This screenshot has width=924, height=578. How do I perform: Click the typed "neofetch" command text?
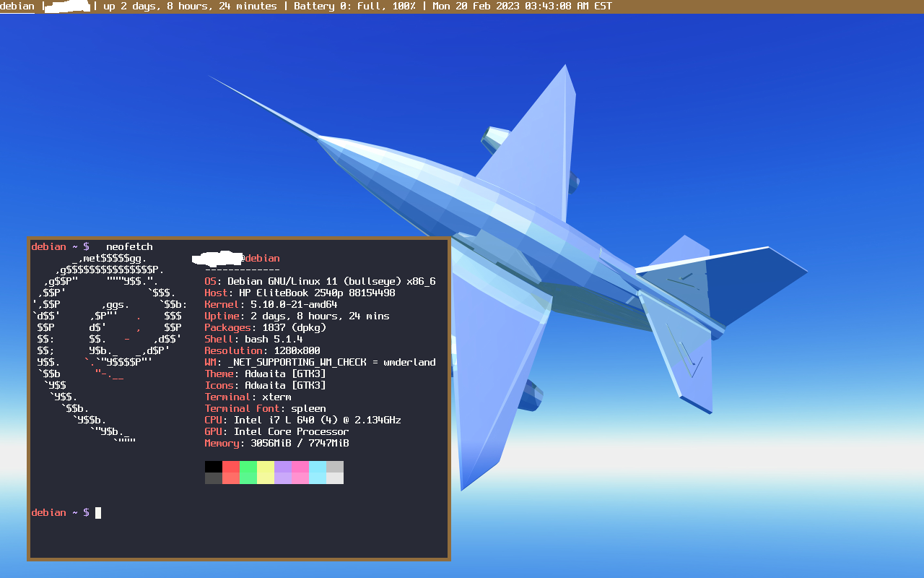click(x=129, y=247)
